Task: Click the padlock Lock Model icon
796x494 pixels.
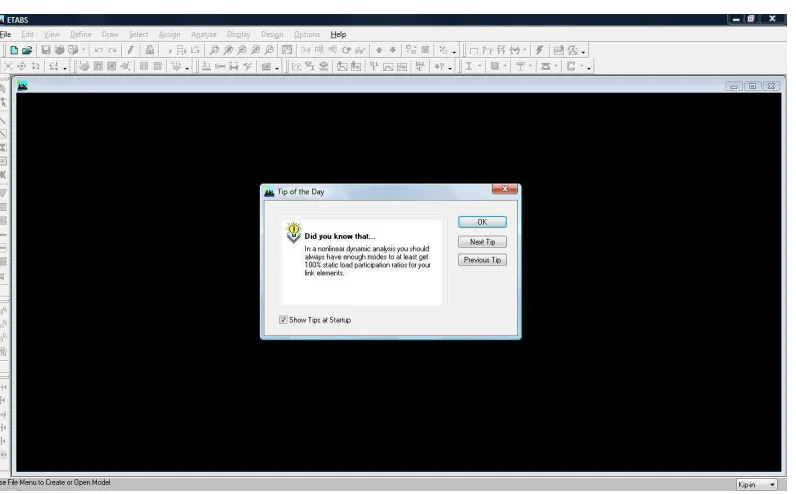Action: pos(150,50)
